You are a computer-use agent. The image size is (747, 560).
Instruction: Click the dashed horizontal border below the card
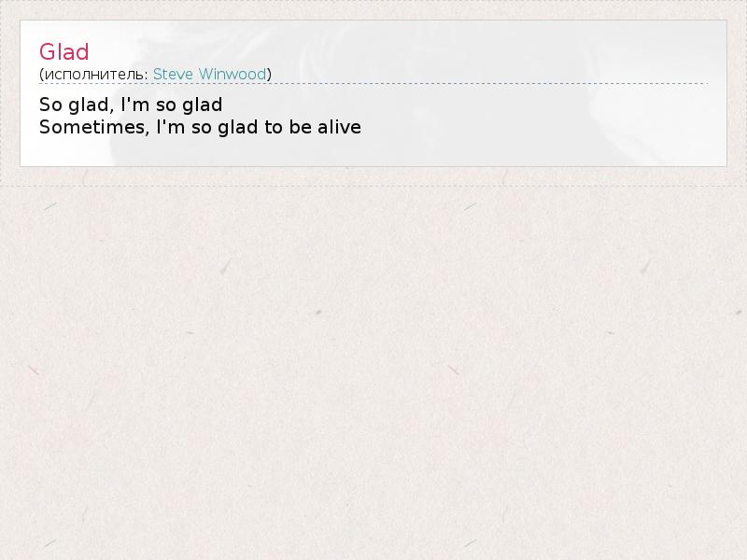(x=373, y=186)
